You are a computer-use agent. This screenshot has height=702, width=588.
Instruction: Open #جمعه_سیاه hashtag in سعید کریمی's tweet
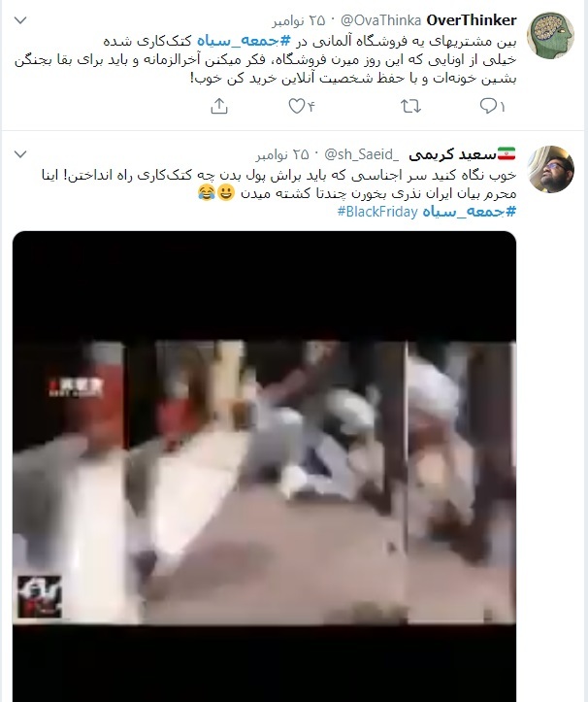(x=470, y=212)
